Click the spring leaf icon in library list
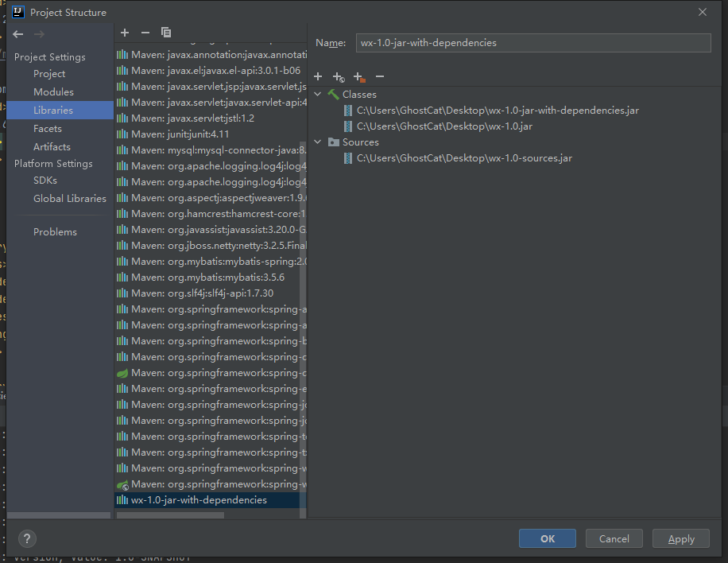Viewport: 728px width, 563px height. [122, 373]
